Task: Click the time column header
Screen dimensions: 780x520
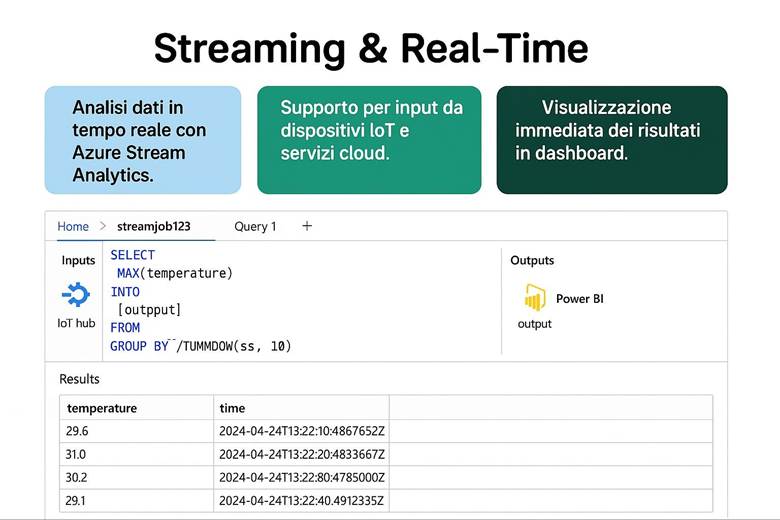Action: click(232, 408)
